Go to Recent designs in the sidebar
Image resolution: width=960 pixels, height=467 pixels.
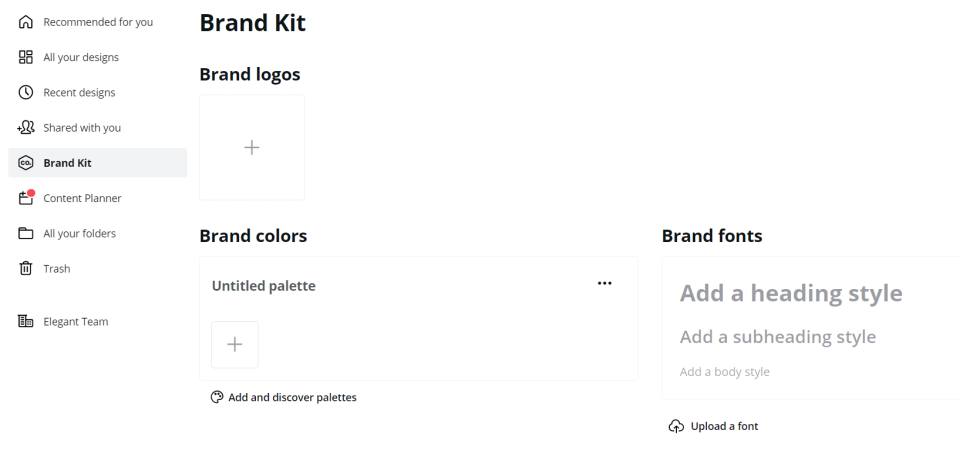(79, 92)
